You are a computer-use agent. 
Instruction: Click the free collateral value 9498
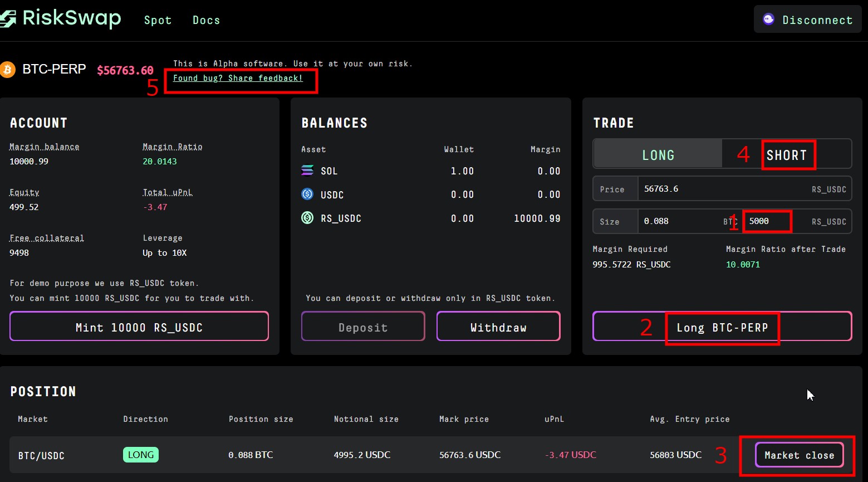(x=19, y=253)
